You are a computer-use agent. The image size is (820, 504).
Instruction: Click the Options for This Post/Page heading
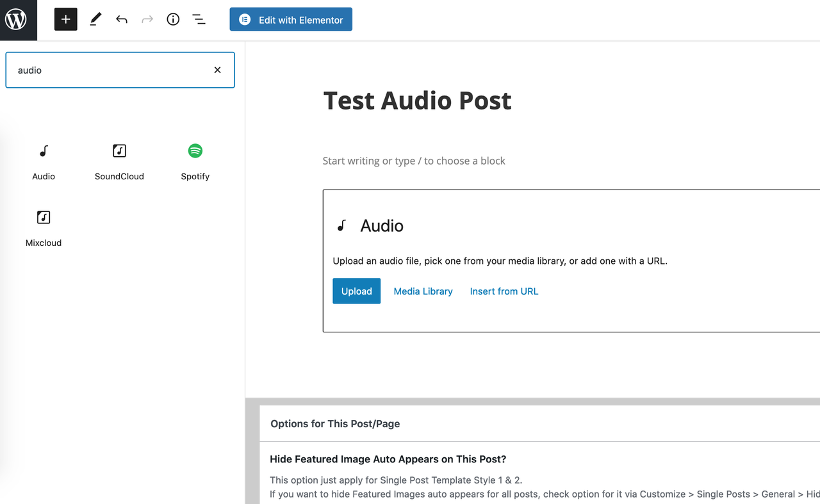(x=335, y=423)
